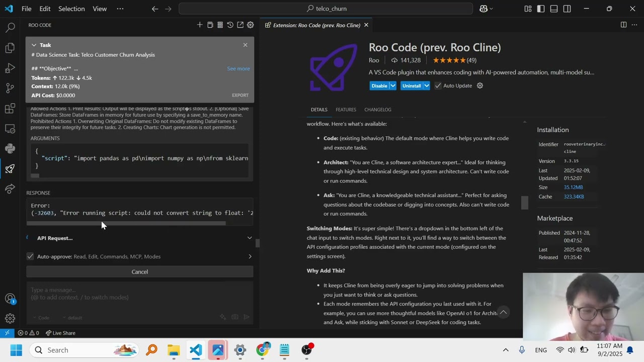Open the View menu
This screenshot has height=362, width=644.
100,9
